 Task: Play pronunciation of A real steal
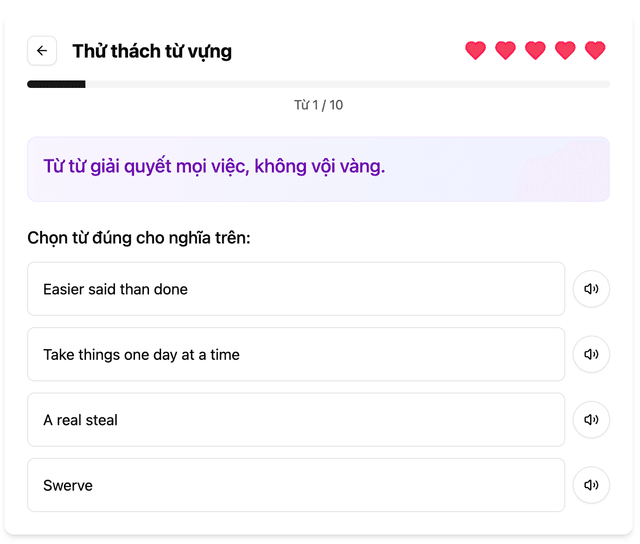click(591, 420)
